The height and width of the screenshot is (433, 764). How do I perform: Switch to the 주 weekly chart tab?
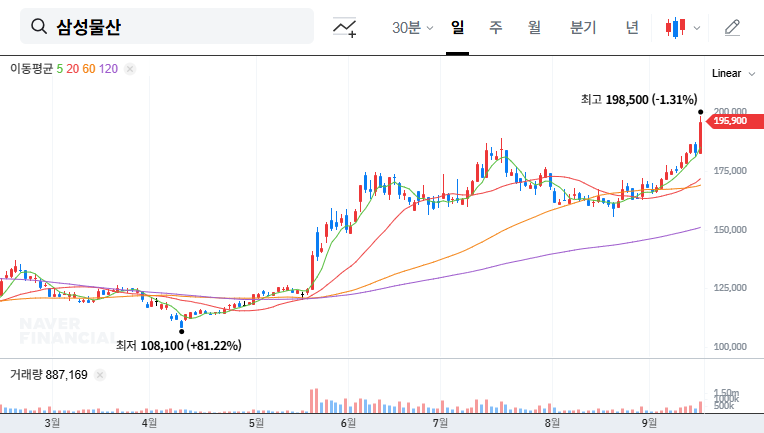[496, 27]
